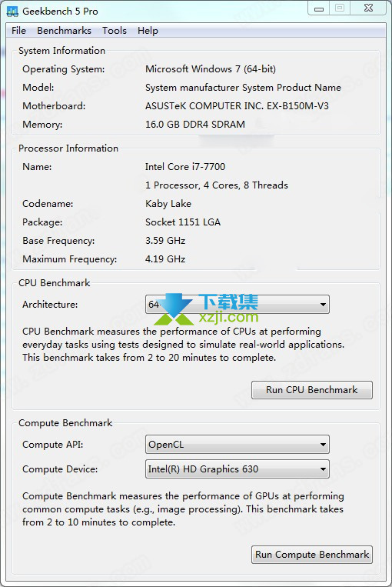Expand the Compute Device dropdown
392x587 pixels.
(x=238, y=469)
